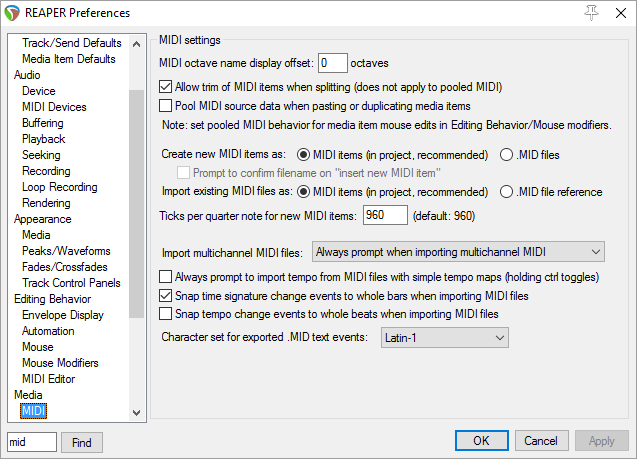
Task: Select Appearance category in tree
Action: pyautogui.click(x=43, y=219)
